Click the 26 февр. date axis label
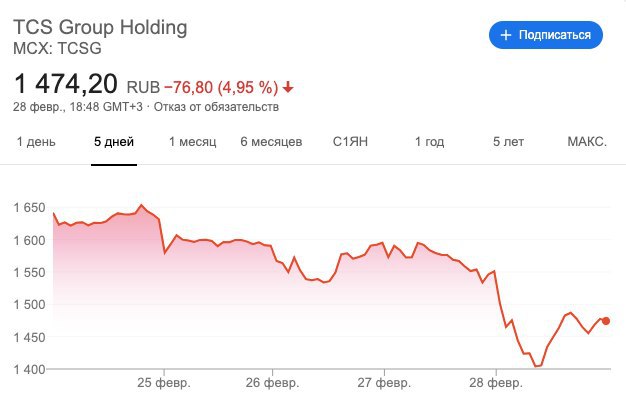Viewport: 626px width, 403px height. coord(273,383)
